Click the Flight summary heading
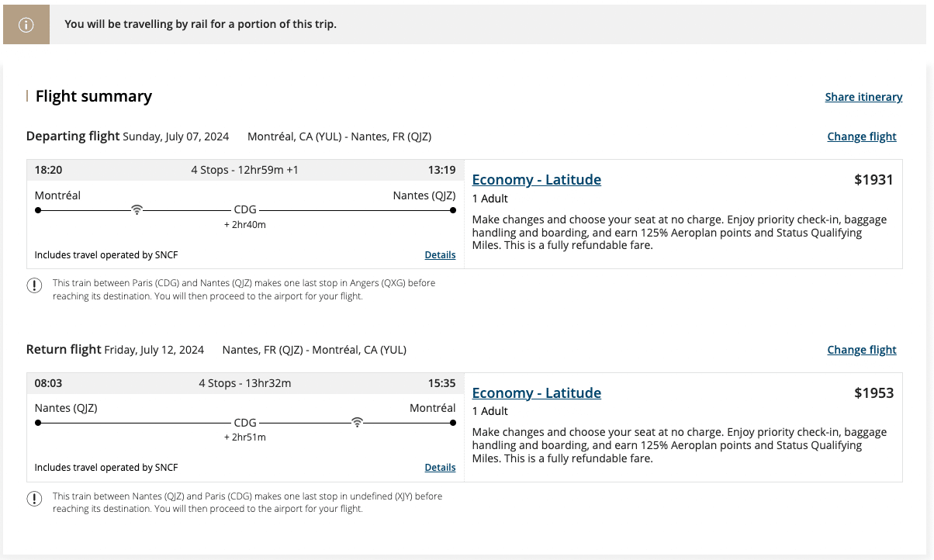This screenshot has width=934, height=560. (x=94, y=96)
